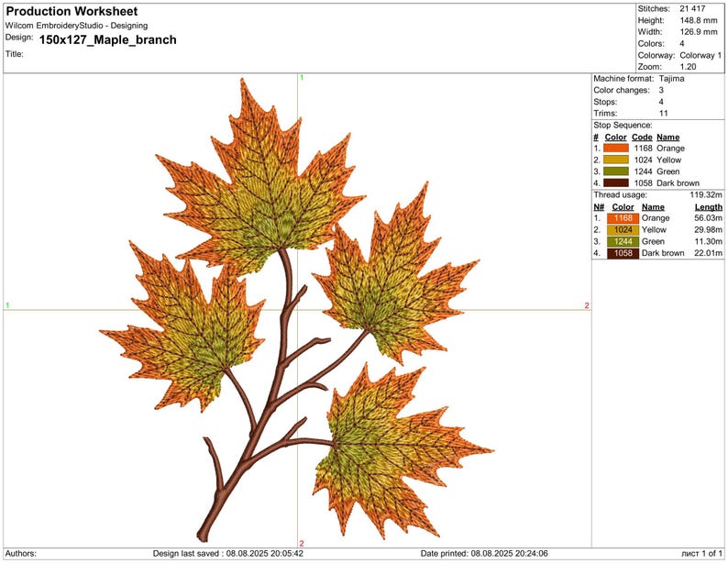Click Orange thread length 56.03m

point(708,218)
